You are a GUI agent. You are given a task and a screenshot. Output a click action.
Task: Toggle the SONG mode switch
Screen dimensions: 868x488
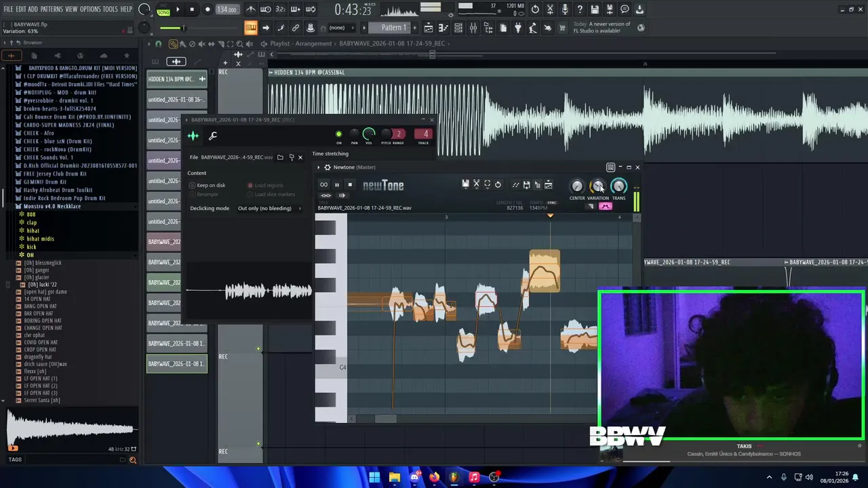pyautogui.click(x=163, y=12)
